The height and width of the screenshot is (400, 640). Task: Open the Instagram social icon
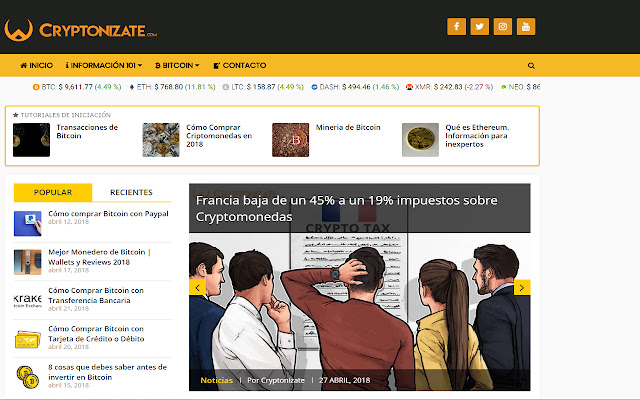point(502,27)
